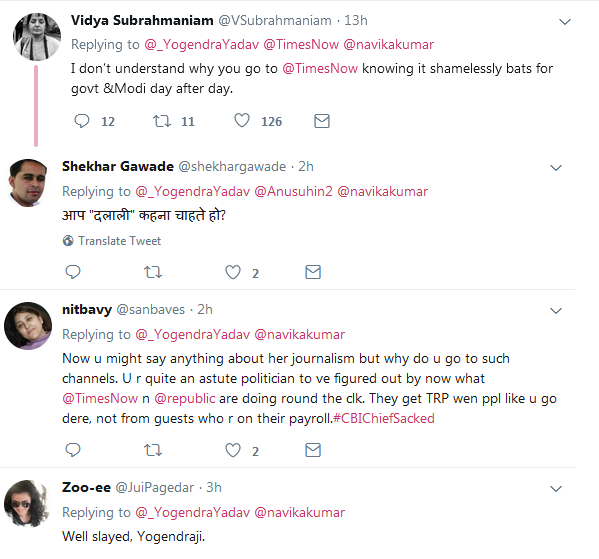Open the #CBIChiefSacked hashtag
Screen dimensions: 599x559
[x=384, y=418]
